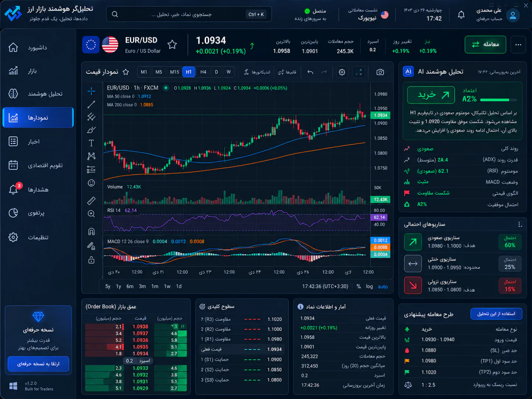Open the three-dot more options menu beside معامله
This screenshot has width=532, height=399.
coord(518,45)
